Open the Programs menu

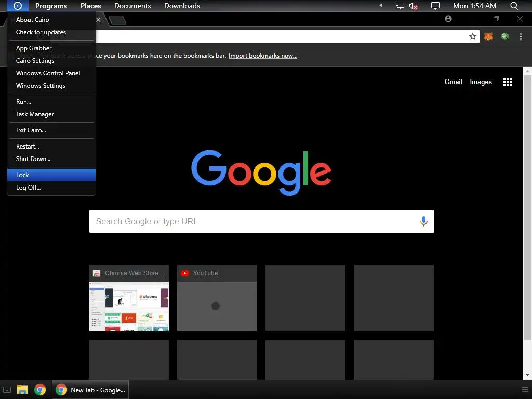tap(51, 6)
